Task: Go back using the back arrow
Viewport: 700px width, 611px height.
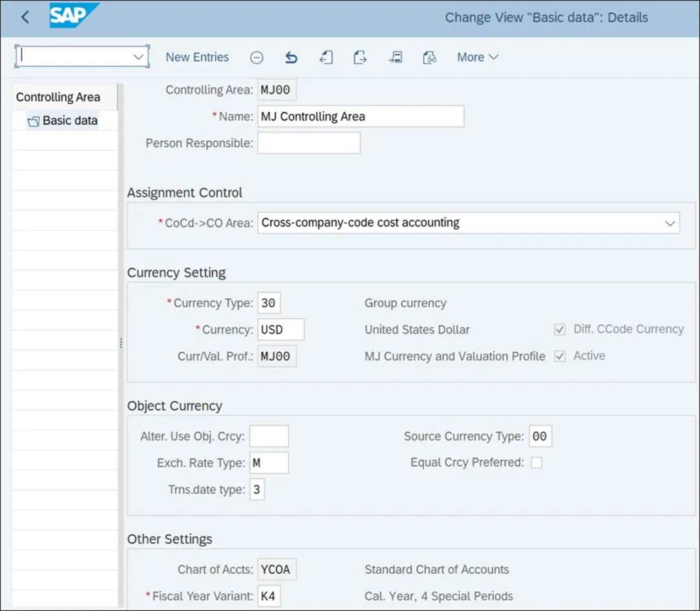Action: coord(25,18)
